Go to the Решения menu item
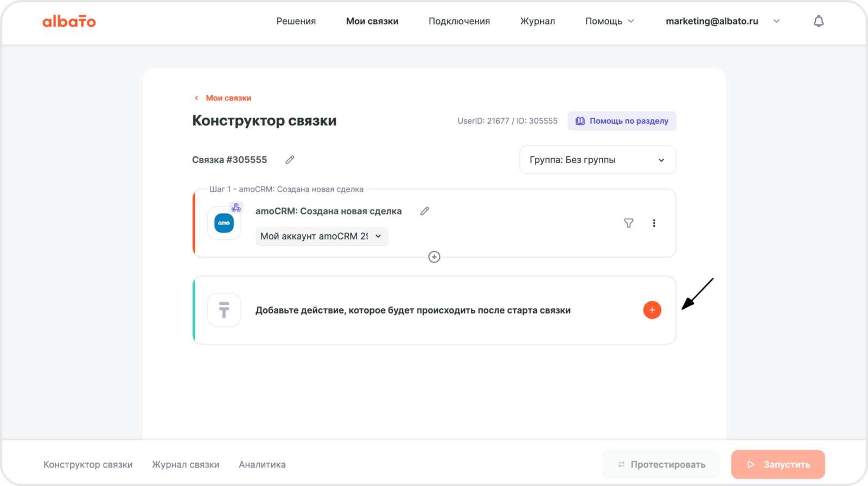This screenshot has height=486, width=868. tap(296, 21)
